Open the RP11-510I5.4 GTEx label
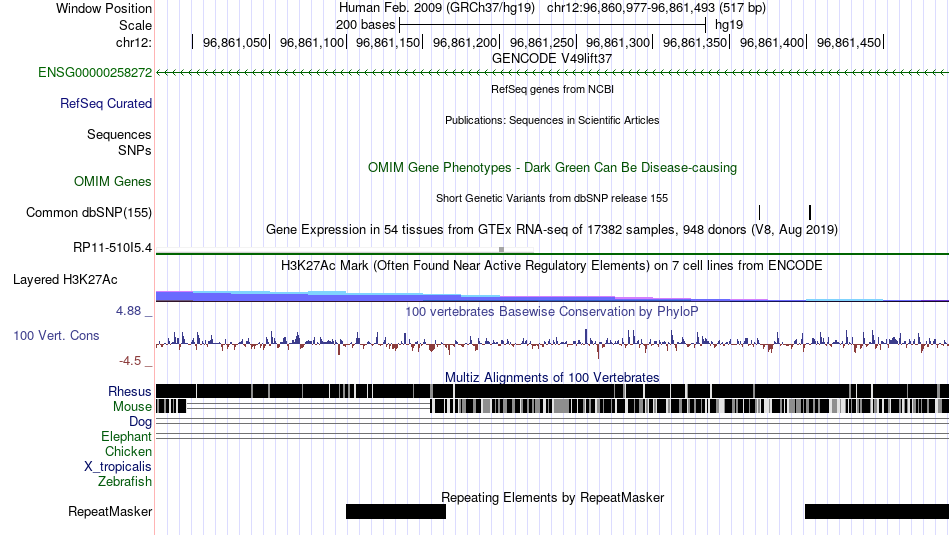 (113, 248)
